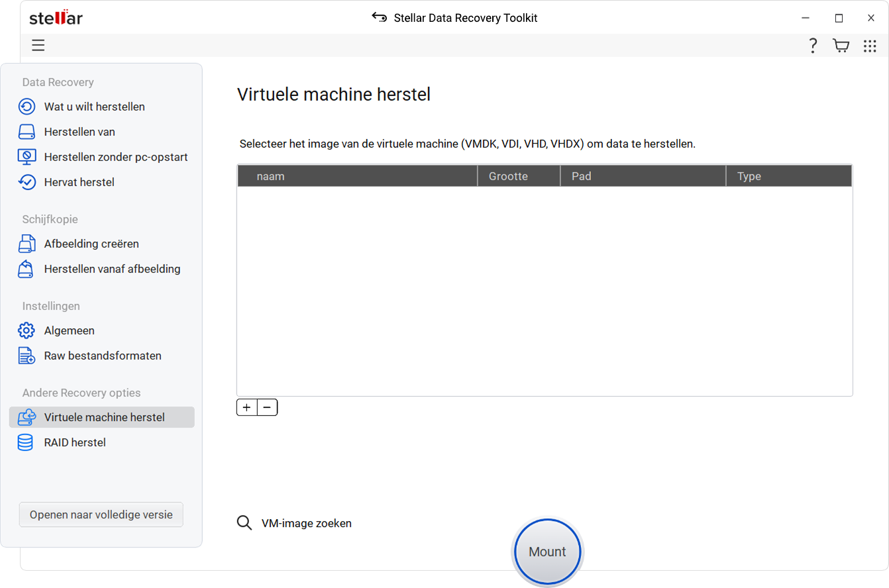Select 'Virtuele machine herstel' sidebar item
The width and height of the screenshot is (889, 588).
[102, 417]
